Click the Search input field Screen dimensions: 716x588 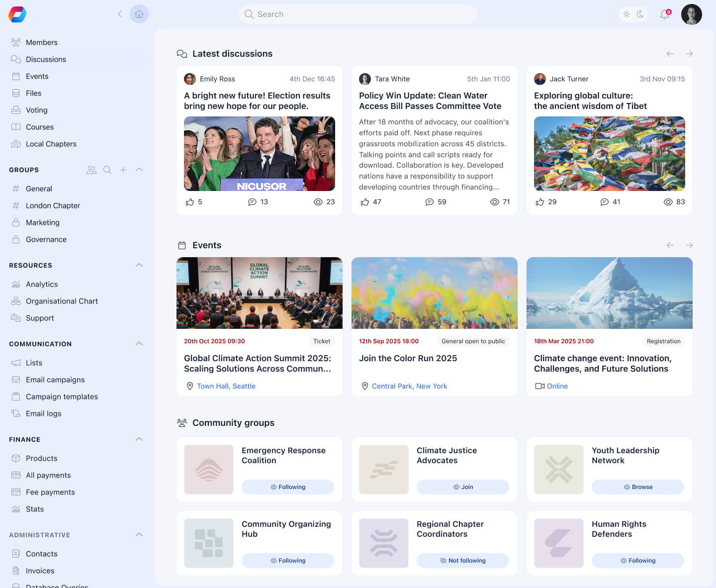click(x=358, y=14)
